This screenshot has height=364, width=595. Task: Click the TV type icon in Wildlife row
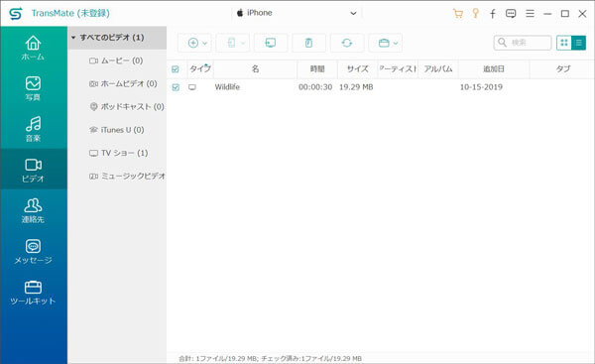[x=192, y=87]
